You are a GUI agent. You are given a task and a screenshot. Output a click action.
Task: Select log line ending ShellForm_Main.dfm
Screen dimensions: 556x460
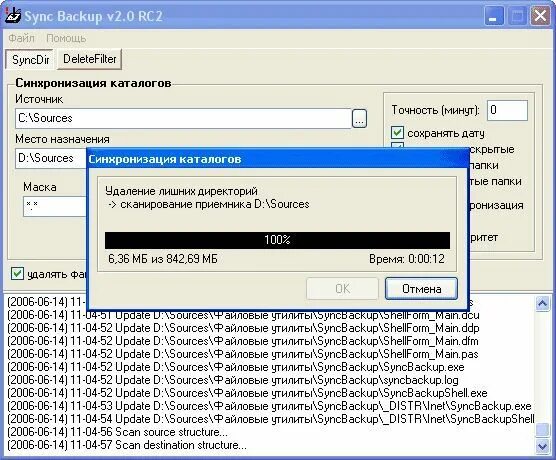(243, 341)
